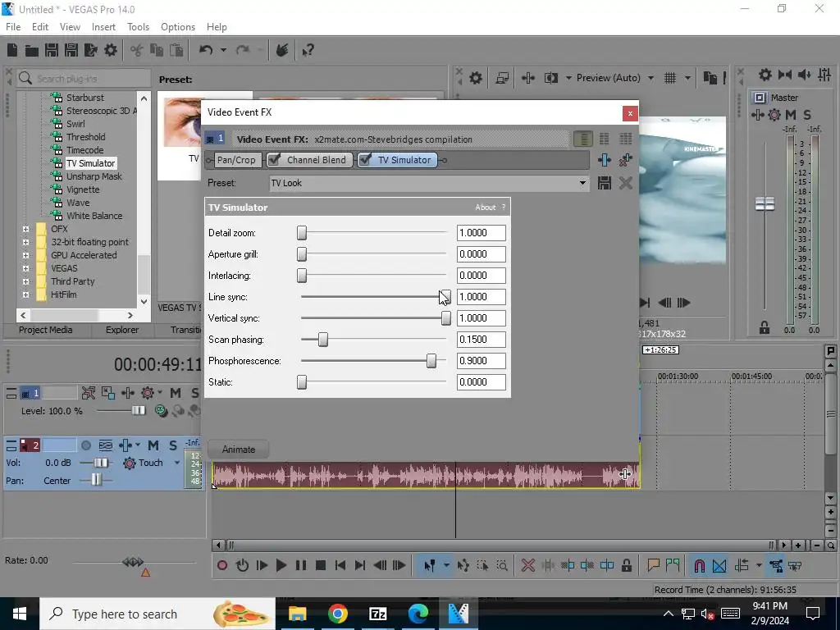Open the Insert menu
The width and height of the screenshot is (840, 630).
tap(103, 27)
